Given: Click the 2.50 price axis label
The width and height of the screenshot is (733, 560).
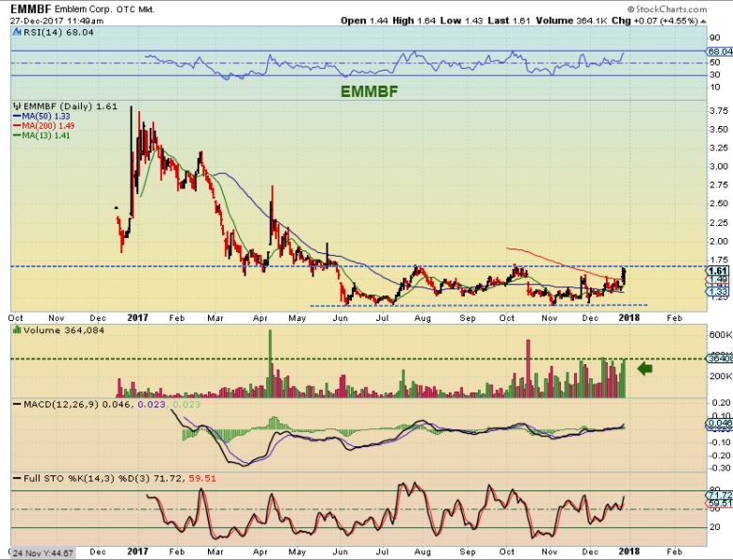Looking at the screenshot, I should (719, 204).
